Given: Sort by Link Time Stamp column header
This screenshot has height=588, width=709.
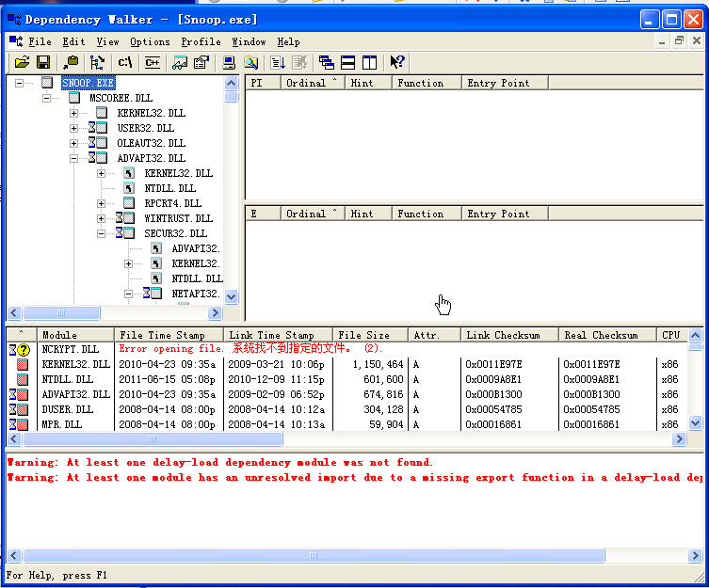Looking at the screenshot, I should (279, 335).
